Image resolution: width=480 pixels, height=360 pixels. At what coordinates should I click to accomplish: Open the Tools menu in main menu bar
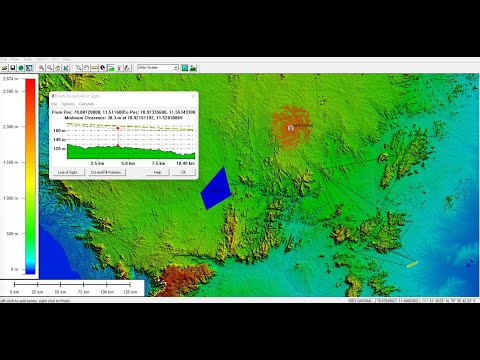click(x=28, y=59)
